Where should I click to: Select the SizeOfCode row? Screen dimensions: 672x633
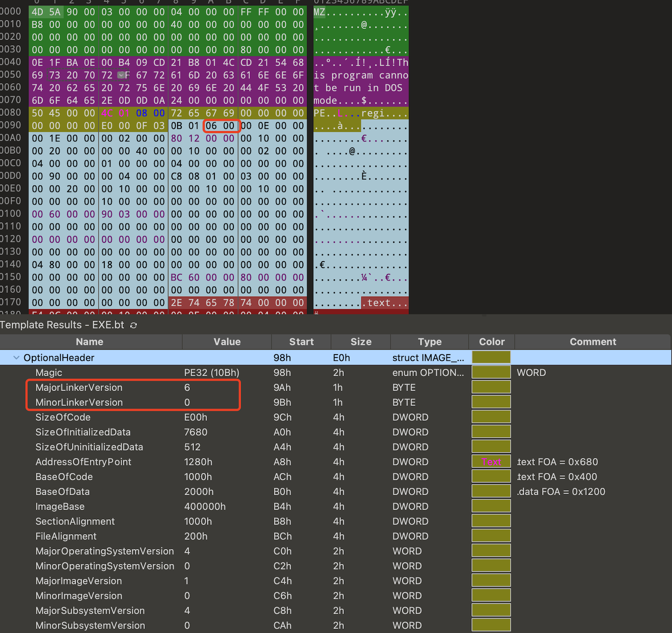pos(63,417)
